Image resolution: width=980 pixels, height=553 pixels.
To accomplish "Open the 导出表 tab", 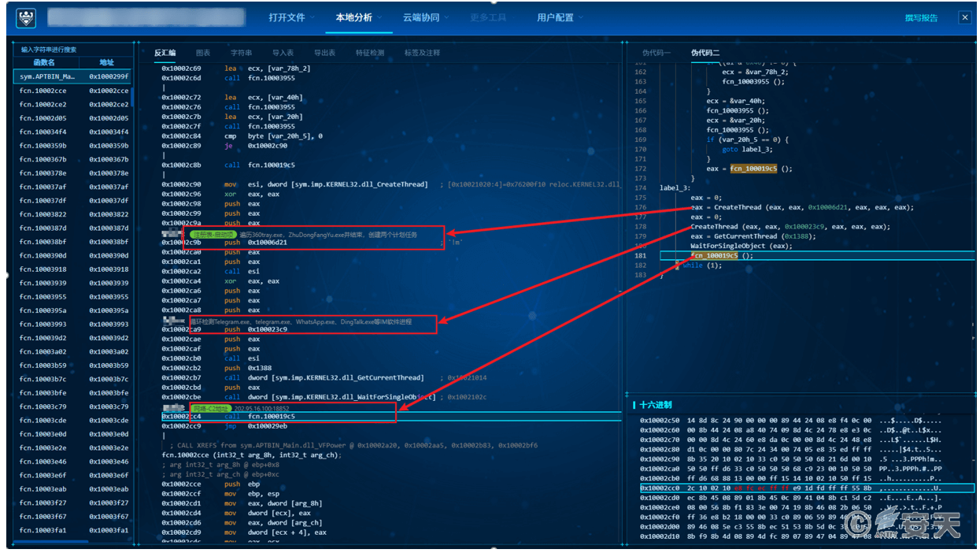I will pyautogui.click(x=324, y=53).
